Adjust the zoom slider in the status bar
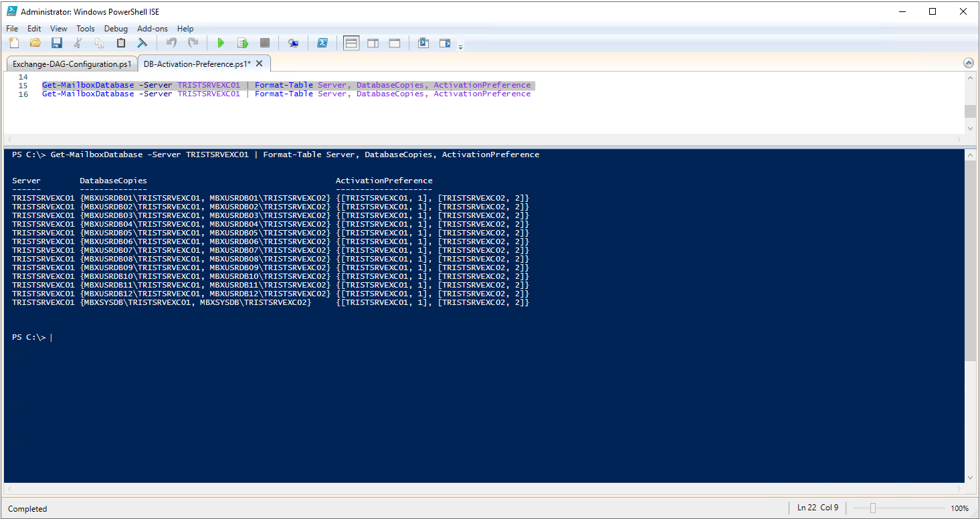This screenshot has height=519, width=980. [872, 508]
